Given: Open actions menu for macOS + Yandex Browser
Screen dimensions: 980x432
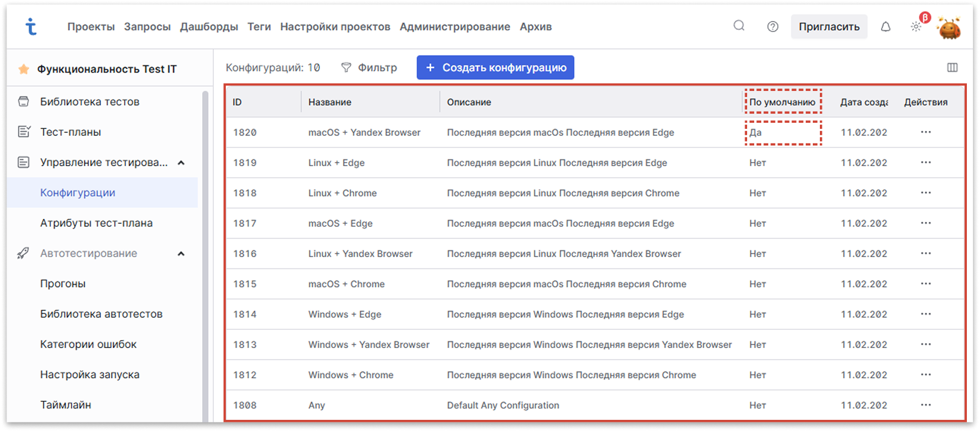Looking at the screenshot, I should (925, 132).
